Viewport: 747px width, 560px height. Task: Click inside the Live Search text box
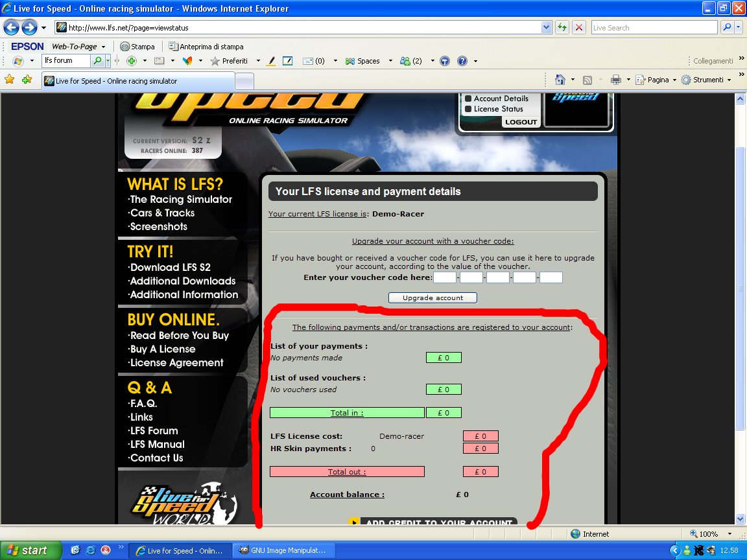click(654, 28)
